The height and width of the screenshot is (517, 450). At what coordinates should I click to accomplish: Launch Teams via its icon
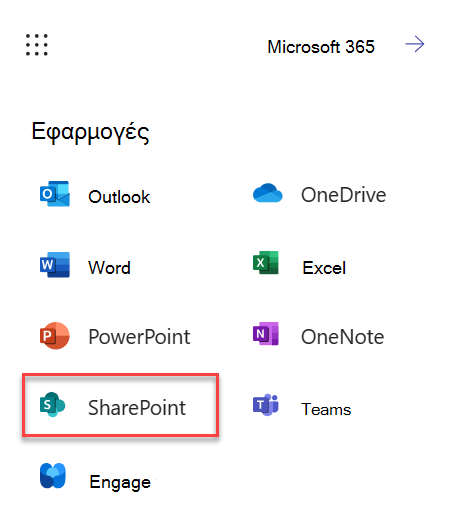(x=266, y=405)
